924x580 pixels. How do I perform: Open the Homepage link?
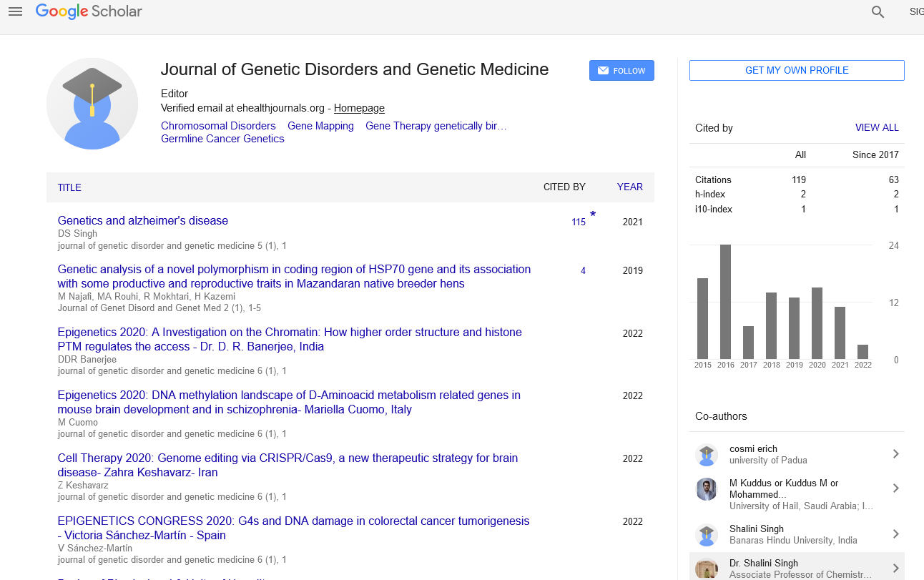(x=359, y=108)
